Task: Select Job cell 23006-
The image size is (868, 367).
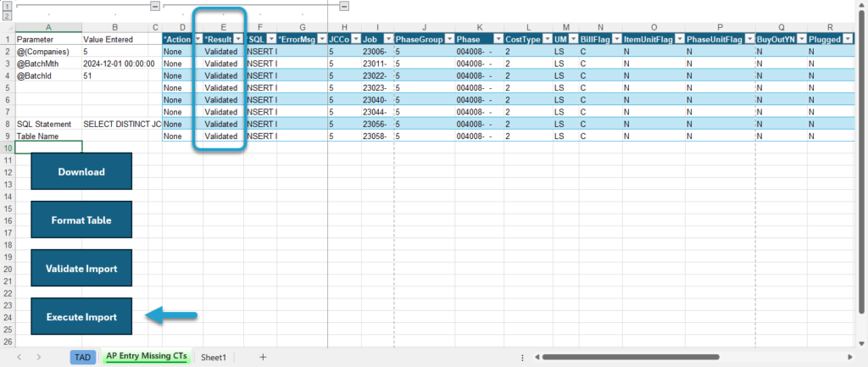Action: click(377, 52)
